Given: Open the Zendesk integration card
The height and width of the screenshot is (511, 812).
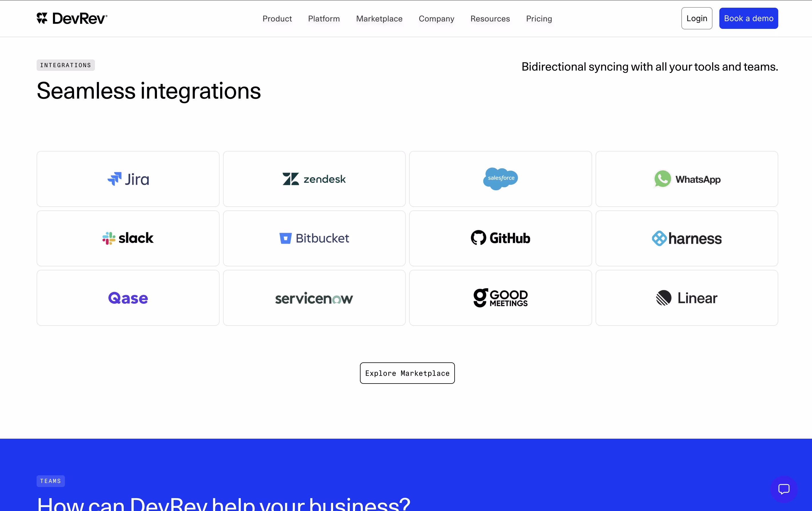Looking at the screenshot, I should pyautogui.click(x=314, y=179).
